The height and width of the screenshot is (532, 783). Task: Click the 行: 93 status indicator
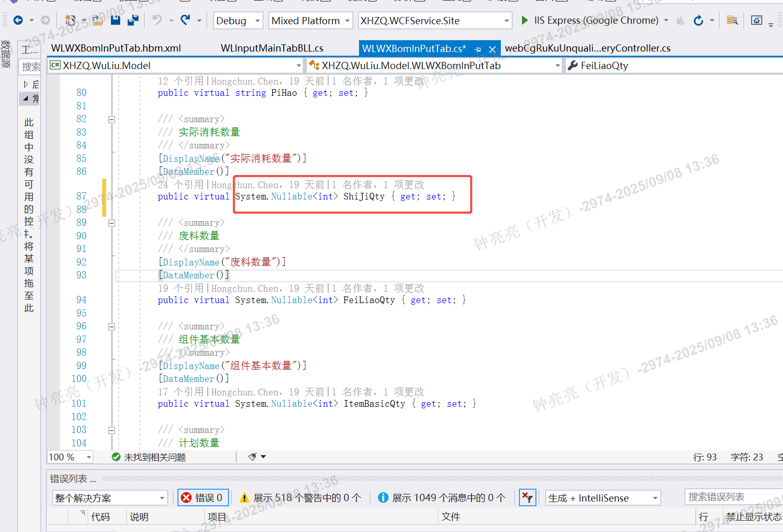[x=705, y=457]
